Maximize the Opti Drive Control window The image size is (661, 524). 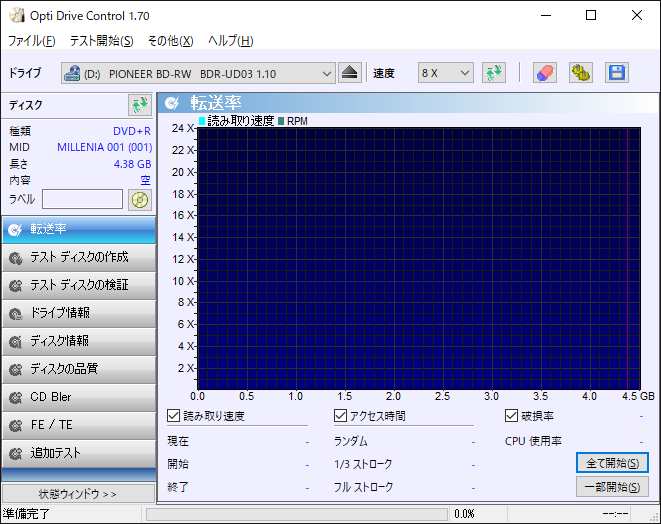[591, 16]
